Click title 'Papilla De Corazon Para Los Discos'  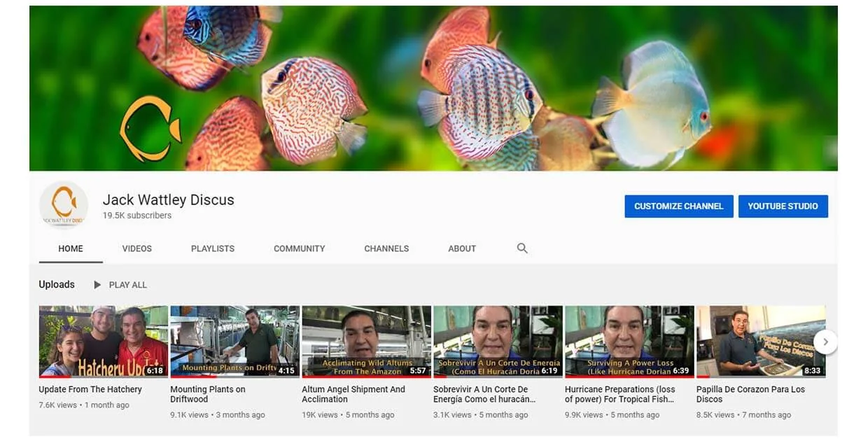(x=751, y=394)
